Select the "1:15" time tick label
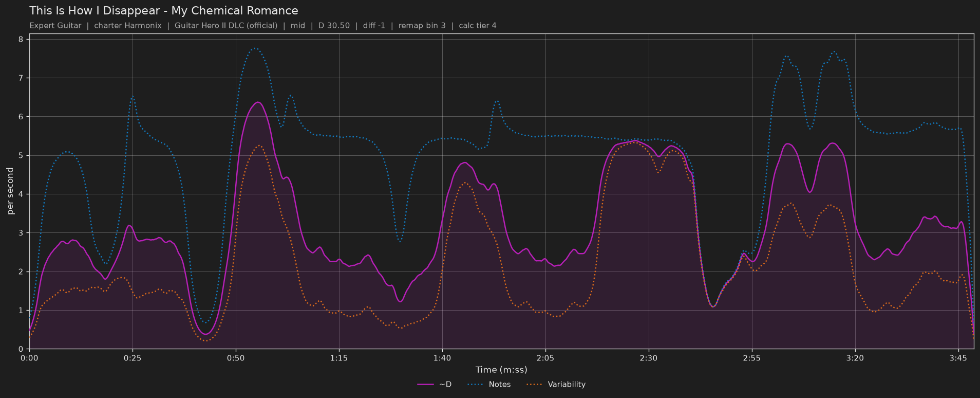The height and width of the screenshot is (398, 980). (339, 358)
